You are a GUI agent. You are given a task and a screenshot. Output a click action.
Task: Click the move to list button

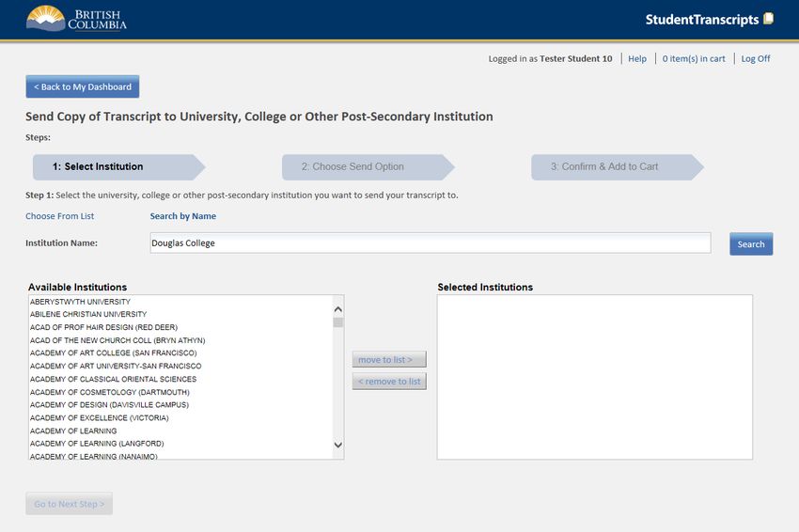[389, 360]
